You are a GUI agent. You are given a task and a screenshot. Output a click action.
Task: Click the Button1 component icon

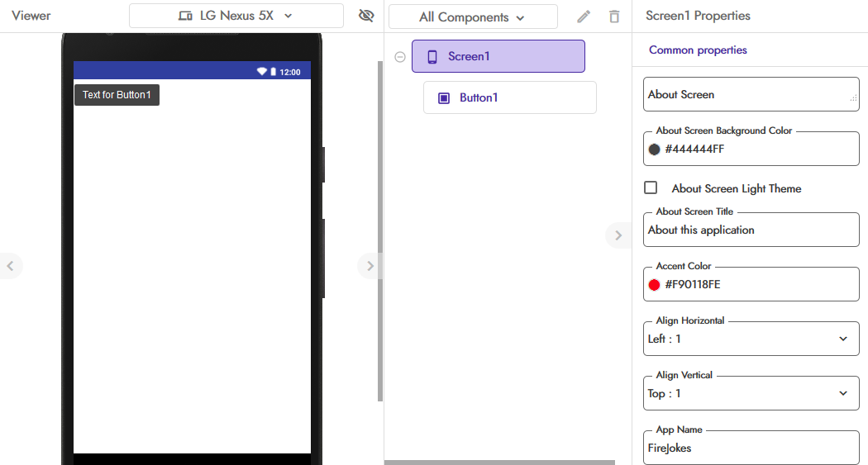click(444, 98)
